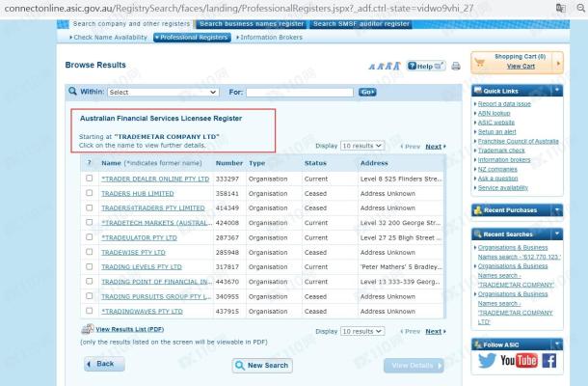This screenshot has height=386, width=588.
Task: Click the bottom Next link
Action: tap(434, 332)
